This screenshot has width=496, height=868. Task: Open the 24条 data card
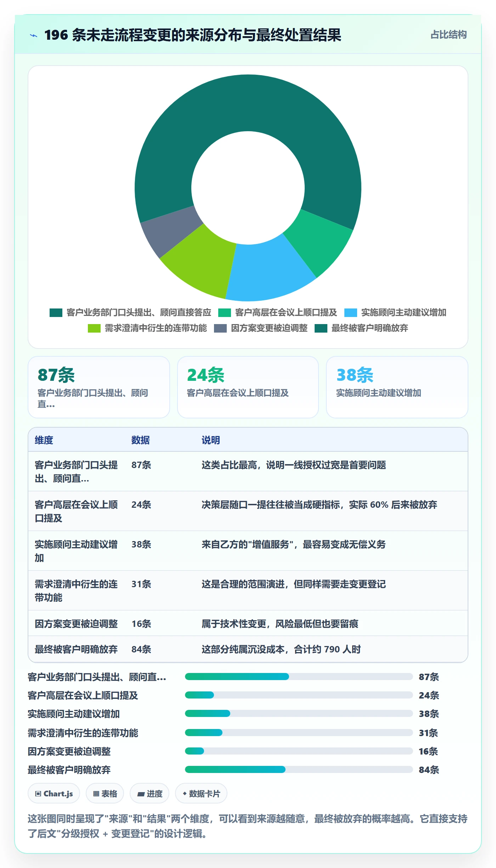click(x=248, y=387)
